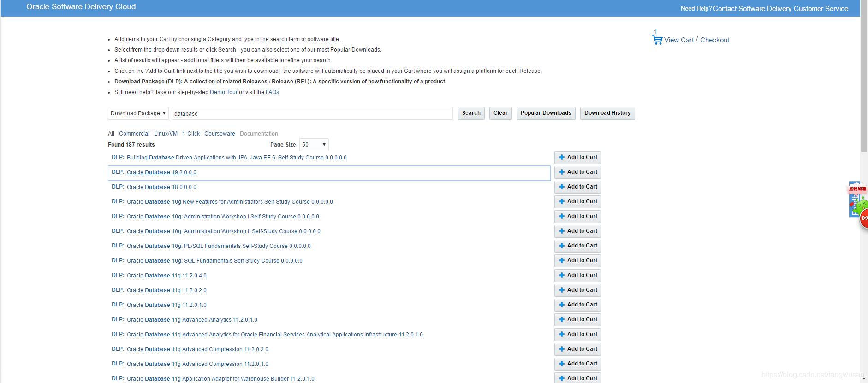
Task: Open the Demo Tour link
Action: (224, 92)
